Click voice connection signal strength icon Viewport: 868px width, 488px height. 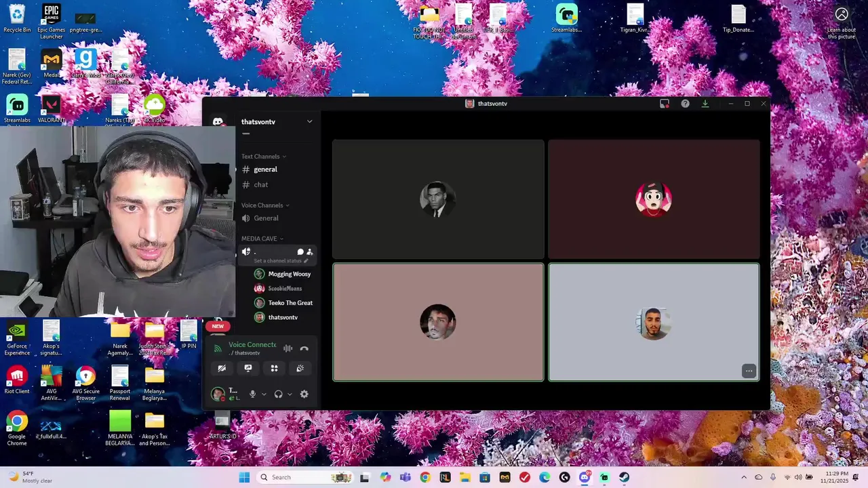pos(218,348)
